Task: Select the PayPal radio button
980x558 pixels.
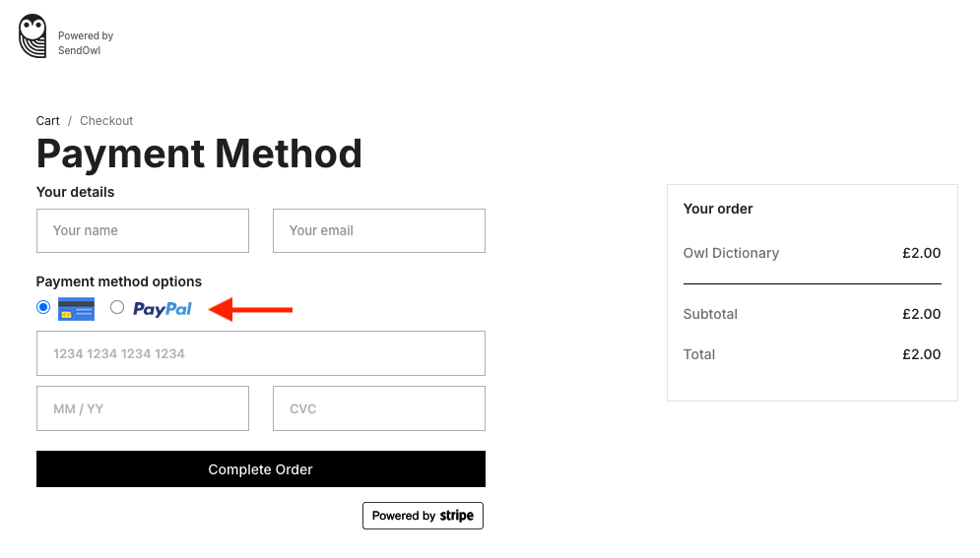Action: (x=117, y=307)
